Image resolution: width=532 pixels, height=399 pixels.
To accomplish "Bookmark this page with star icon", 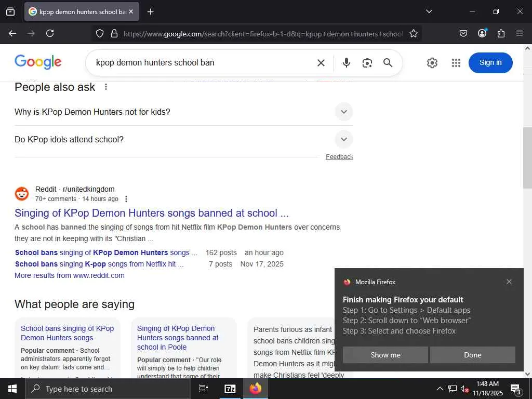I will (413, 34).
